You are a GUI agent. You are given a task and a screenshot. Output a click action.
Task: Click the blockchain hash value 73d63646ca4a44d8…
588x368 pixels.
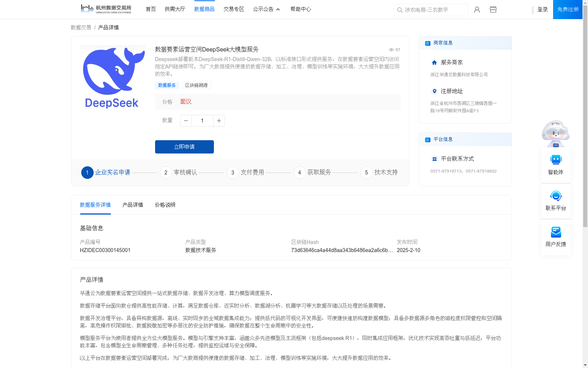(342, 250)
